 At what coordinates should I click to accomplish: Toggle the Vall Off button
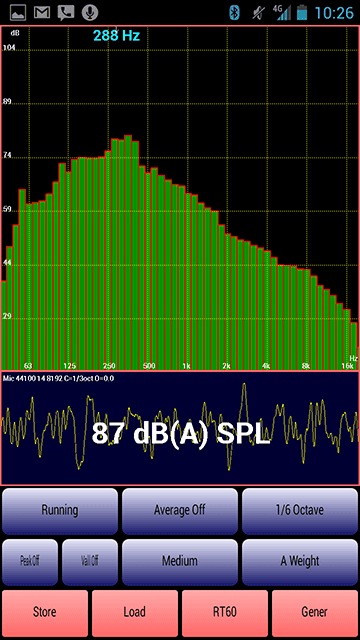pyautogui.click(x=89, y=562)
